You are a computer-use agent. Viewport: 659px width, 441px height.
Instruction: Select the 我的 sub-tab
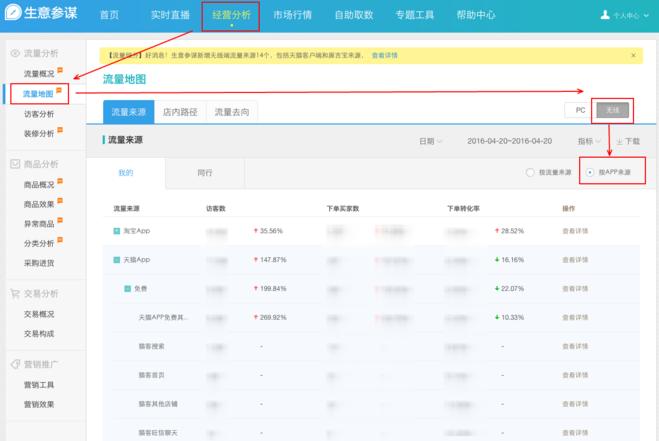[x=126, y=173]
